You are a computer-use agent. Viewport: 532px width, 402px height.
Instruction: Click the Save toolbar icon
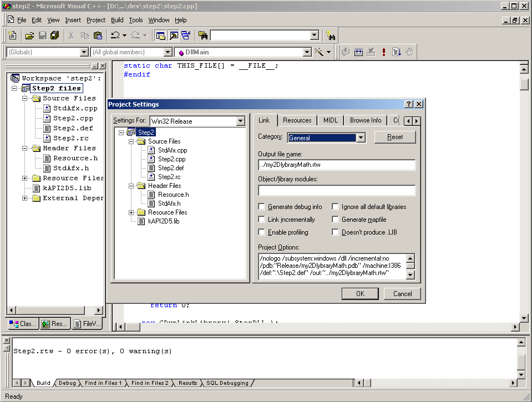[x=42, y=35]
